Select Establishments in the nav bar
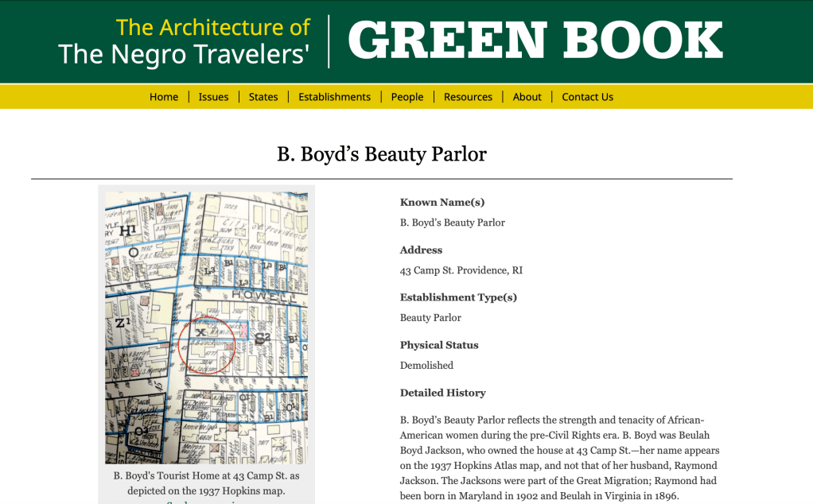The height and width of the screenshot is (504, 813). (x=334, y=97)
